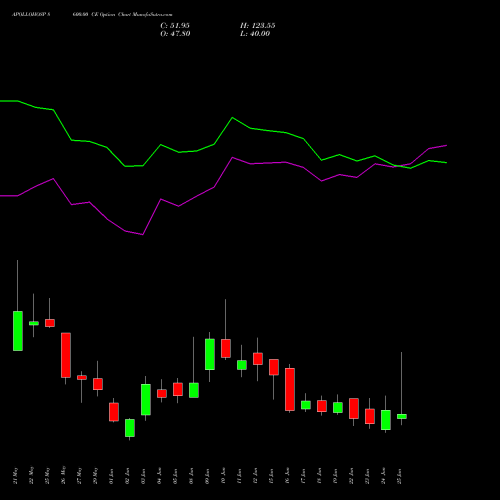The image size is (500, 500).
Task: Click the 10 Jun red candlestick
Action: (x=226, y=348)
